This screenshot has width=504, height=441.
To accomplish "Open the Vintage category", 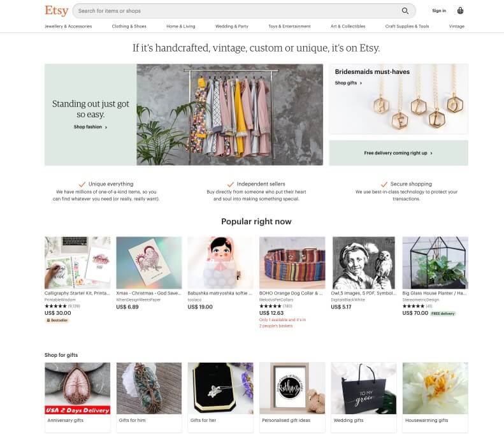I will 456,26.
